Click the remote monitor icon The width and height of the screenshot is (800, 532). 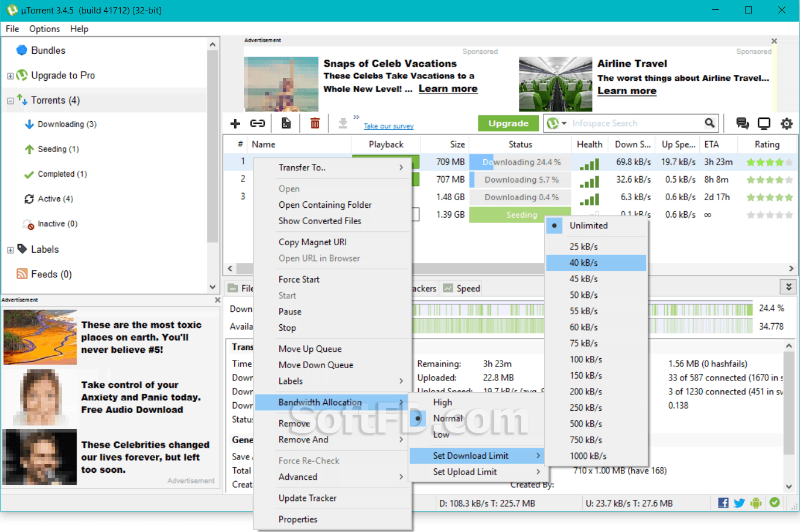click(764, 123)
